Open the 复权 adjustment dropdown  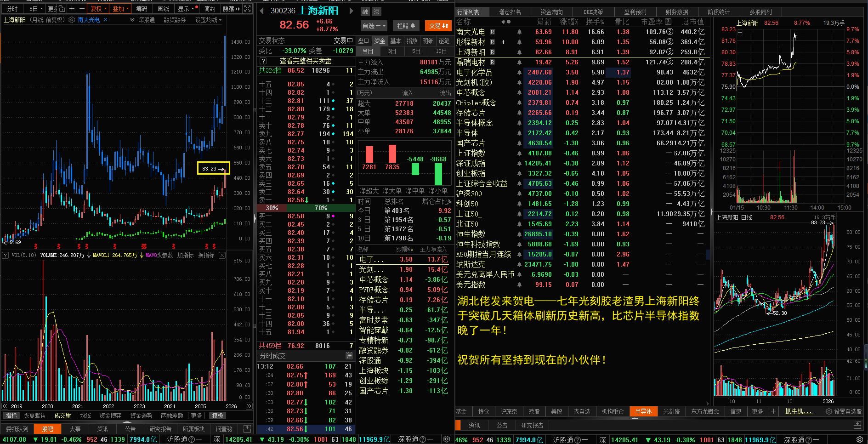pyautogui.click(x=99, y=9)
